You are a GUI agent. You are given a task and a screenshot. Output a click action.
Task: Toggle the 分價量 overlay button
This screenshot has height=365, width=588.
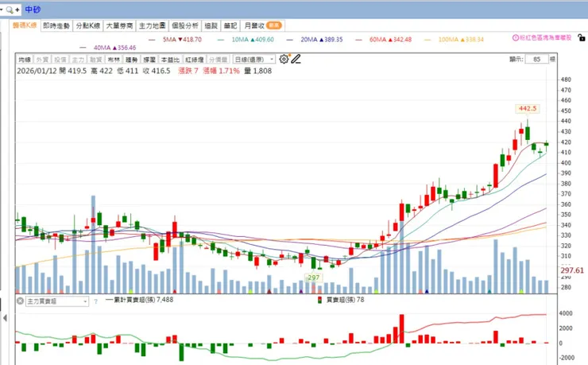tap(218, 60)
